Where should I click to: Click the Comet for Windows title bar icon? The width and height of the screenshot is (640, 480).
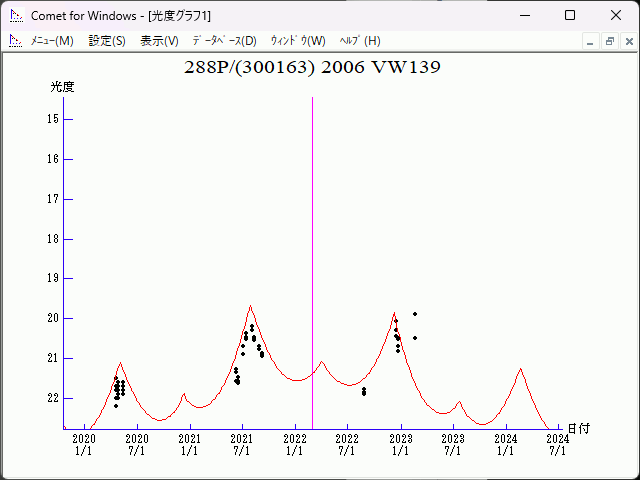pyautogui.click(x=15, y=15)
